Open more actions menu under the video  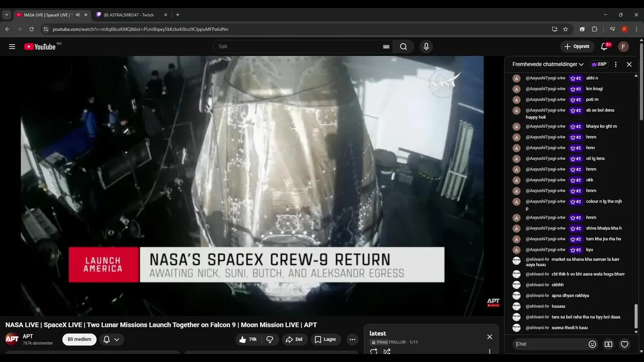click(x=352, y=339)
